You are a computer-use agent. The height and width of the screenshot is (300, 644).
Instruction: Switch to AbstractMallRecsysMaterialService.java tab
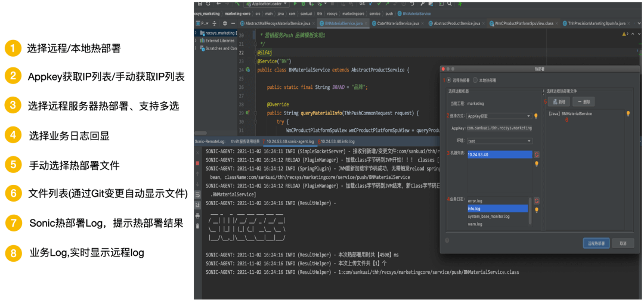click(278, 23)
